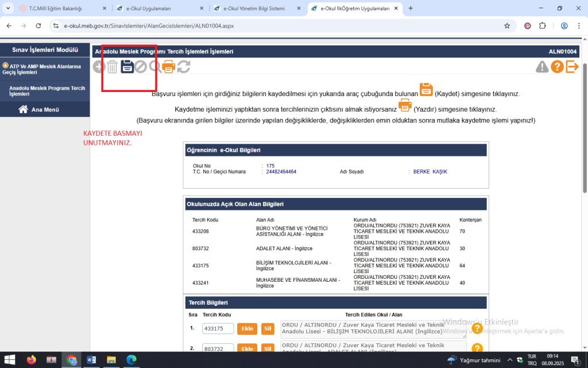Click the first Tercih Kodu input field
The width and height of the screenshot is (588, 368).
click(218, 328)
